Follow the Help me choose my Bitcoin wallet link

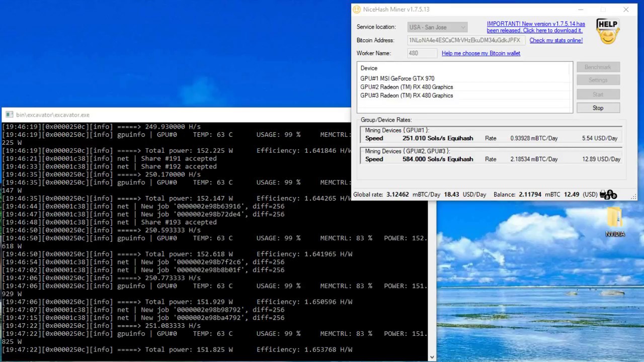tap(481, 53)
